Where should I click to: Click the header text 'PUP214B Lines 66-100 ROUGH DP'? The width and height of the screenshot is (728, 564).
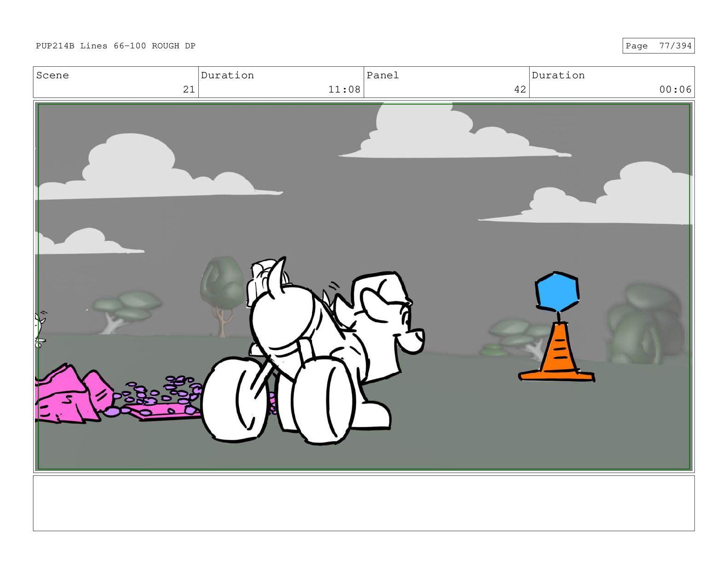point(116,46)
